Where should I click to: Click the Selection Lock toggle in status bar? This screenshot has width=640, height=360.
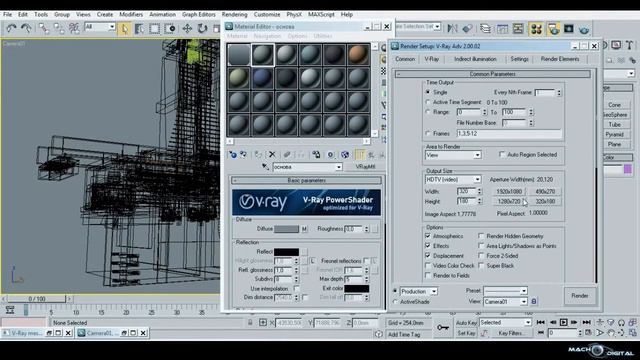tap(250, 322)
